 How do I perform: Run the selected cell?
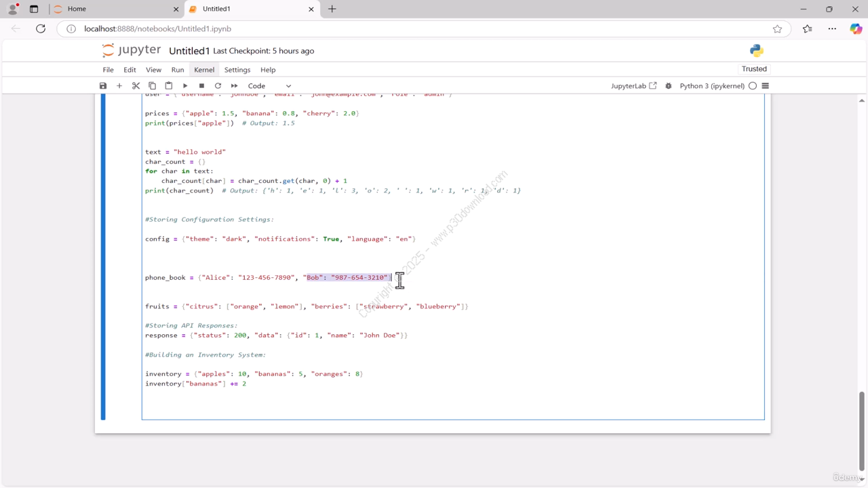pyautogui.click(x=185, y=86)
